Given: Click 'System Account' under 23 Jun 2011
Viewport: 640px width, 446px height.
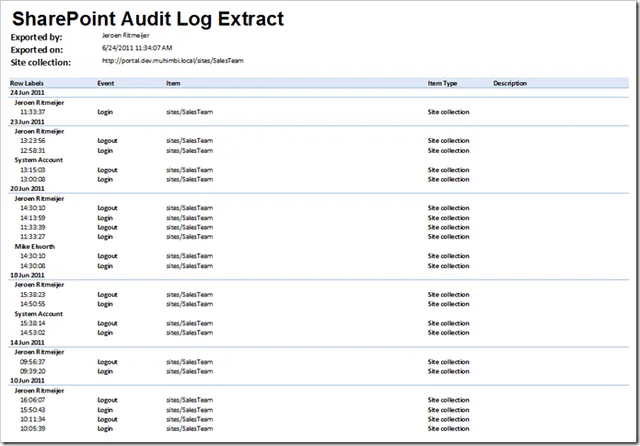Looking at the screenshot, I should pyautogui.click(x=39, y=160).
